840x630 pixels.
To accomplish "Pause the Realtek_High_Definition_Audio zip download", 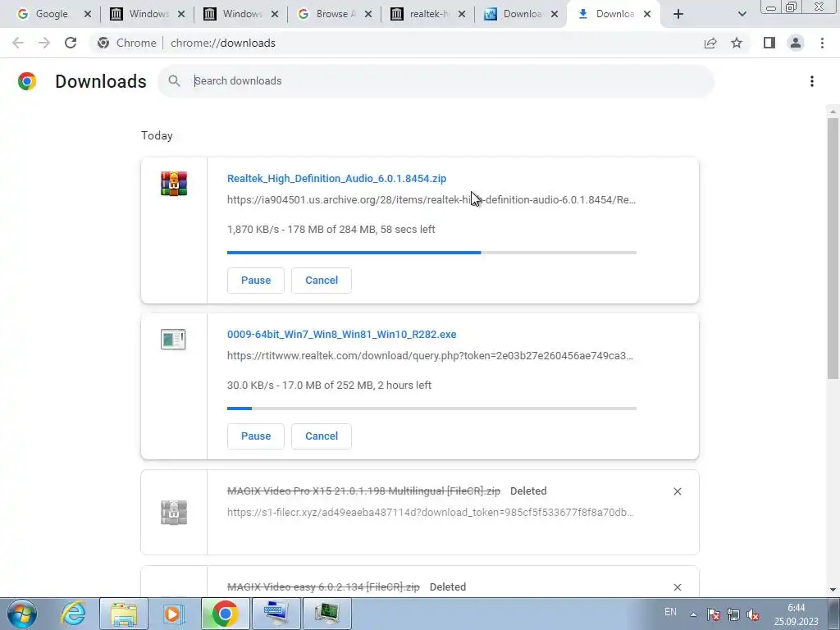I will pos(256,281).
